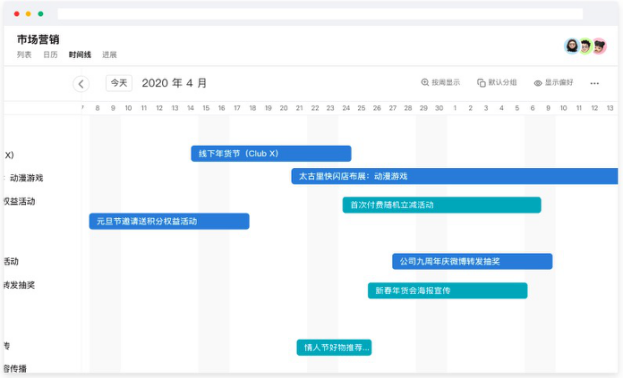The height and width of the screenshot is (378, 623).
Task: Select the 太古里快闪店布展 task bar
Action: 455,176
